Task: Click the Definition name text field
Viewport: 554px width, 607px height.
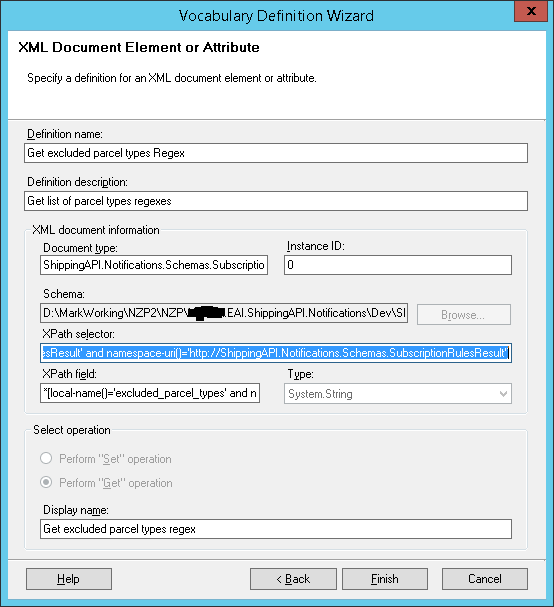Action: [276, 153]
